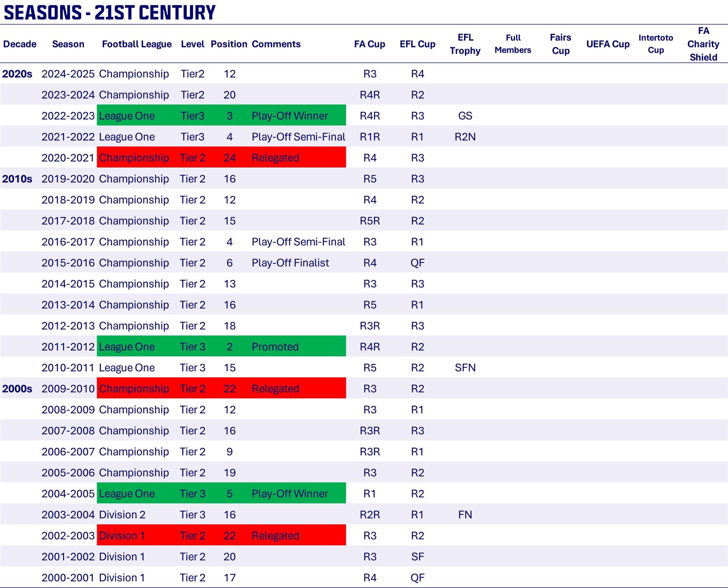Screen dimensions: 728x588
Task: Click Promoted comment in the 2011-2012 row
Action: [x=275, y=347]
